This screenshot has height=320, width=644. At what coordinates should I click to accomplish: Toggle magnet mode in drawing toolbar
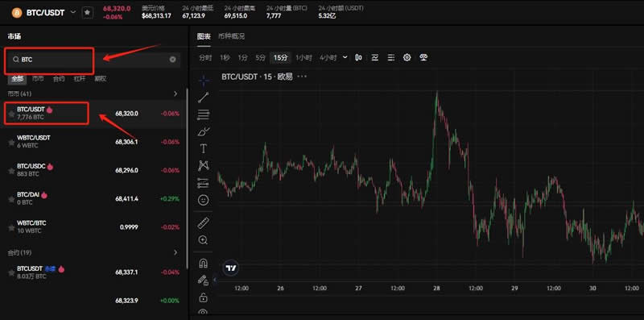(x=204, y=263)
